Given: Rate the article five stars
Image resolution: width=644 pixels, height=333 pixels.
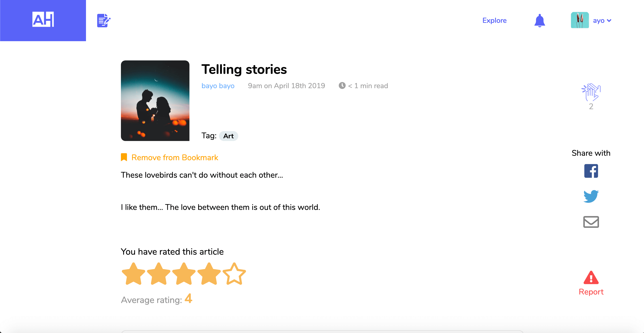Looking at the screenshot, I should (x=234, y=274).
